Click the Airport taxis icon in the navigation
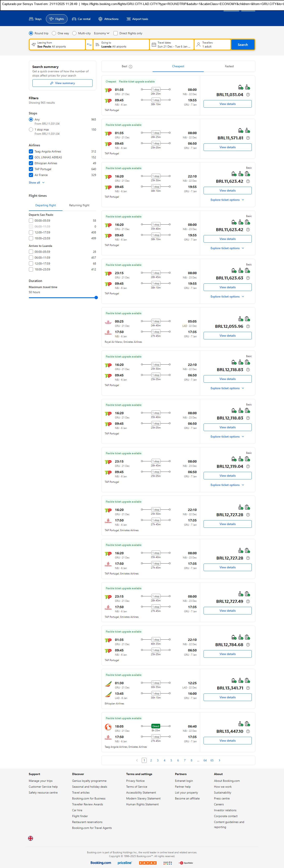This screenshot has width=284, height=868. pyautogui.click(x=128, y=19)
